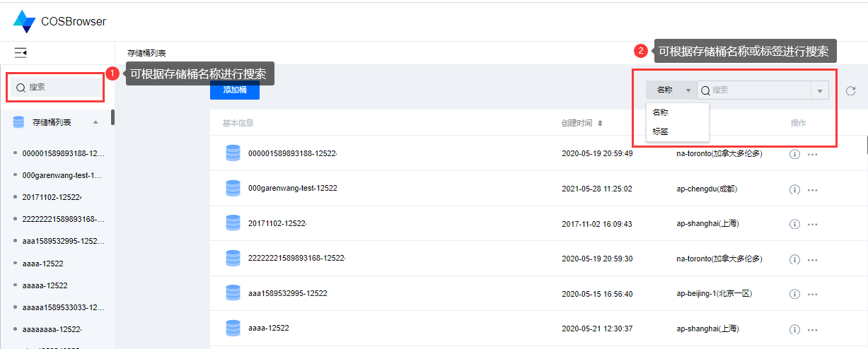Choose 名称 option in the dropdown list
This screenshot has height=349, width=868.
(x=677, y=112)
